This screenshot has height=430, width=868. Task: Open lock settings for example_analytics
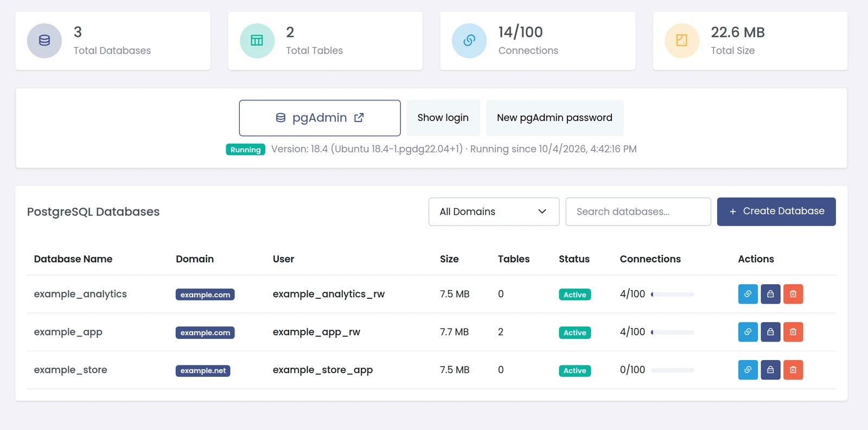click(x=770, y=294)
